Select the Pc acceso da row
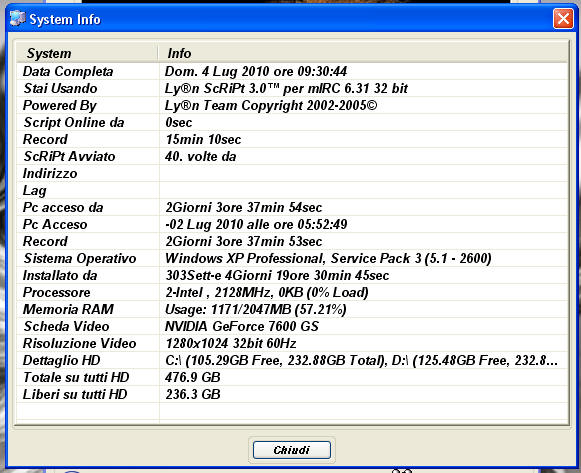 (x=292, y=207)
